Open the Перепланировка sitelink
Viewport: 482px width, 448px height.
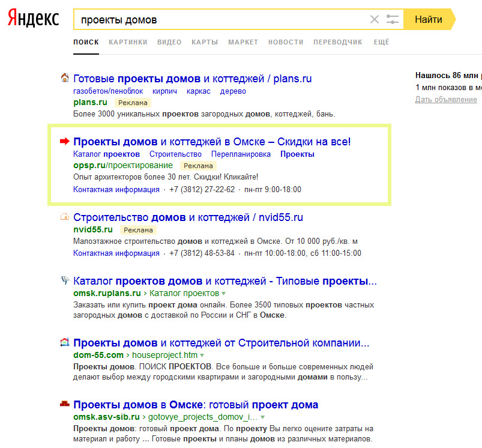241,154
